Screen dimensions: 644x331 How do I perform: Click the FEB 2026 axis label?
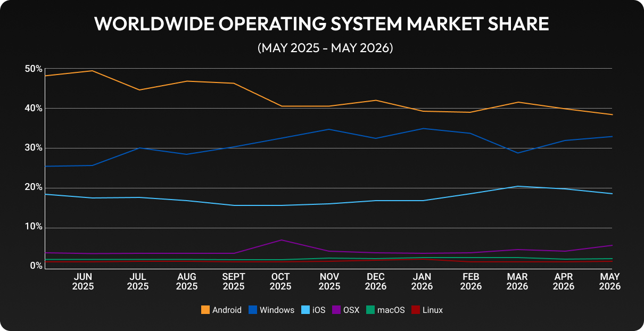click(471, 282)
